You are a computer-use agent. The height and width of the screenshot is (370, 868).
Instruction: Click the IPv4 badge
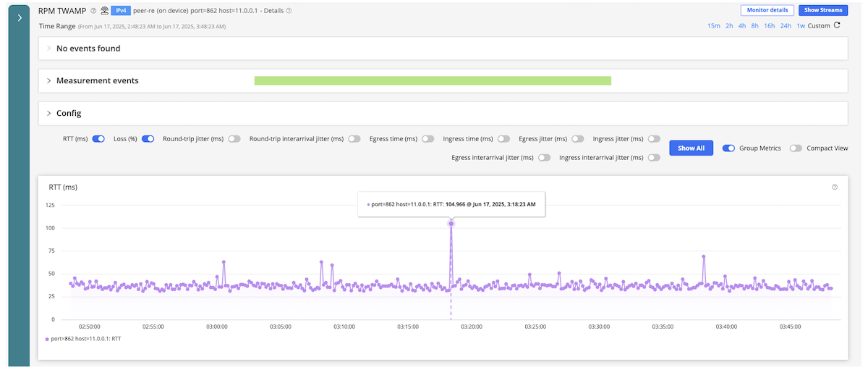click(121, 11)
